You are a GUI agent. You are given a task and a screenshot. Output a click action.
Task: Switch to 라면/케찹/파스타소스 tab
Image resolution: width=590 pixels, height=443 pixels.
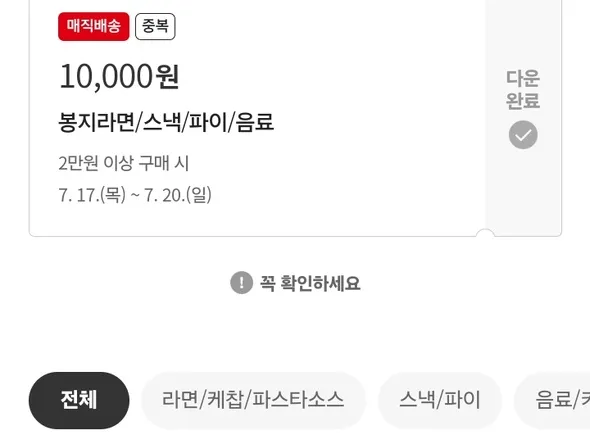(253, 400)
